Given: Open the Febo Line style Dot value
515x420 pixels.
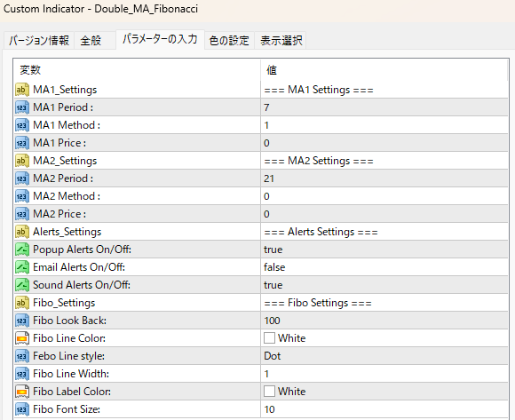Looking at the screenshot, I should pos(384,356).
